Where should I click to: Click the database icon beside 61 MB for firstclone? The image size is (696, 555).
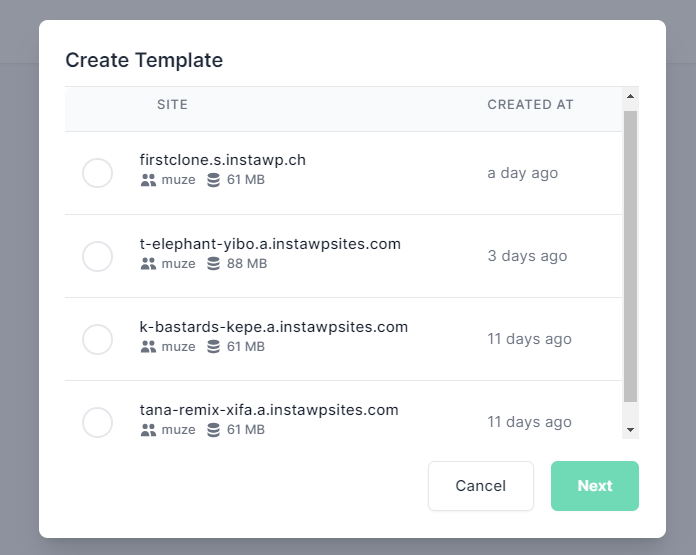pos(214,180)
